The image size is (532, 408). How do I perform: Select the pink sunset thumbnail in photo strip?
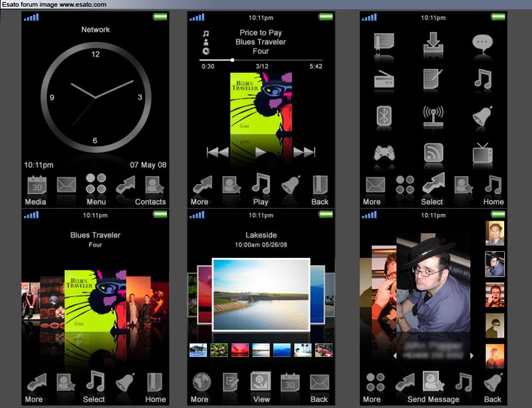point(240,350)
